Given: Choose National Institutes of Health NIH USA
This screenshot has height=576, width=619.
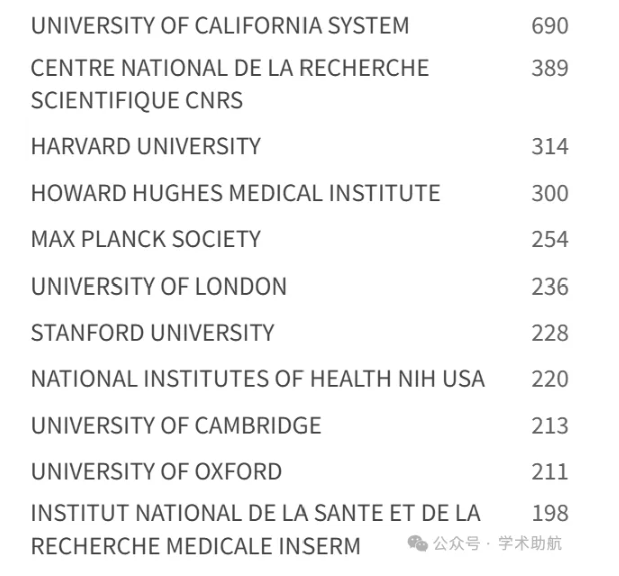Looking at the screenshot, I should click(x=258, y=379).
